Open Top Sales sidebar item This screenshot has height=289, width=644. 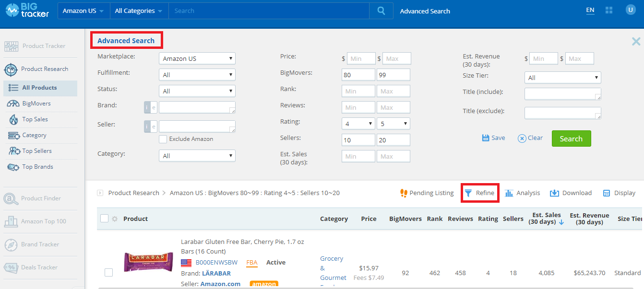coord(29,119)
